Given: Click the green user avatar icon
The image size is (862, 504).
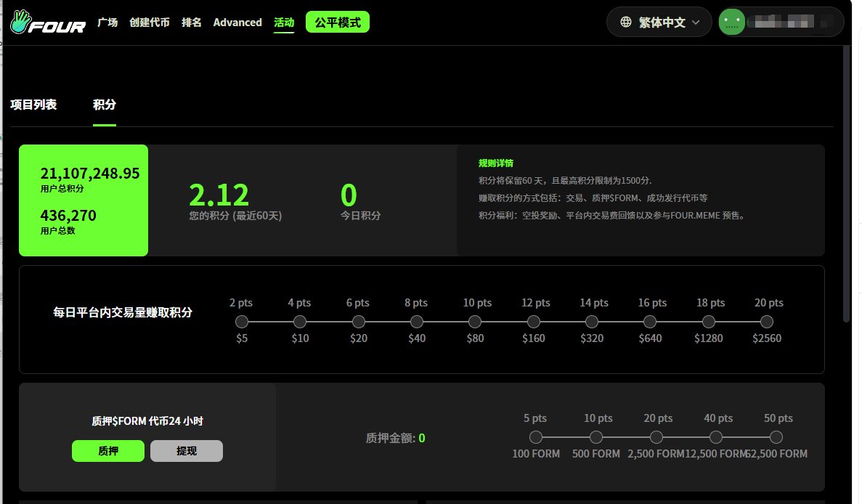Looking at the screenshot, I should 732,22.
